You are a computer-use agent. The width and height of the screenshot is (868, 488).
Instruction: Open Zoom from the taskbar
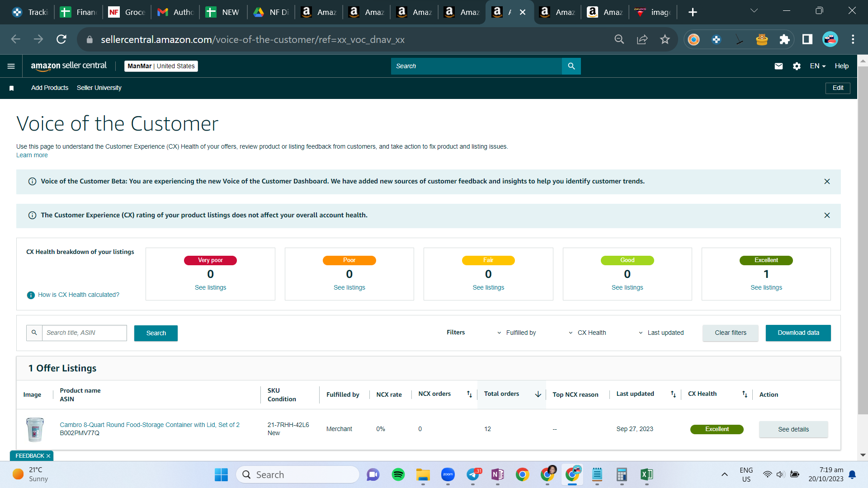point(448,474)
